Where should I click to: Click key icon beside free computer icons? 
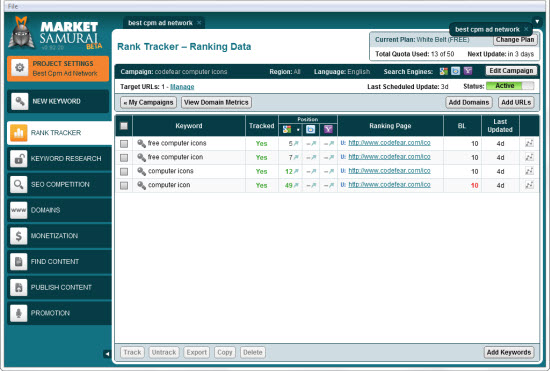pos(141,143)
